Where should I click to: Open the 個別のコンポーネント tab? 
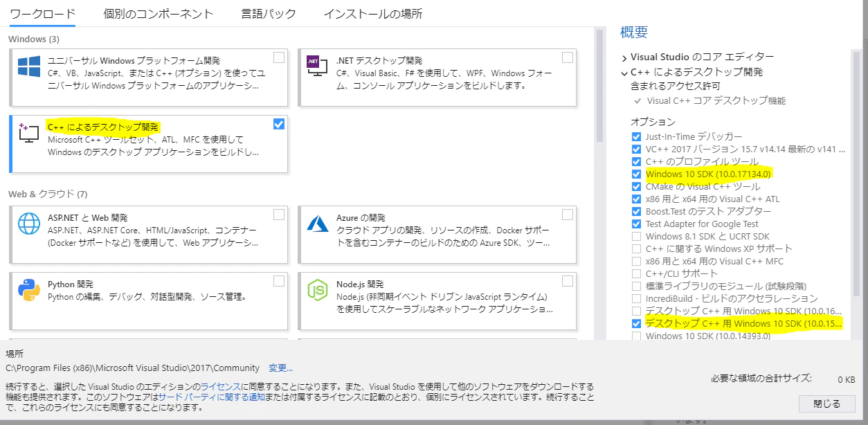(x=159, y=14)
